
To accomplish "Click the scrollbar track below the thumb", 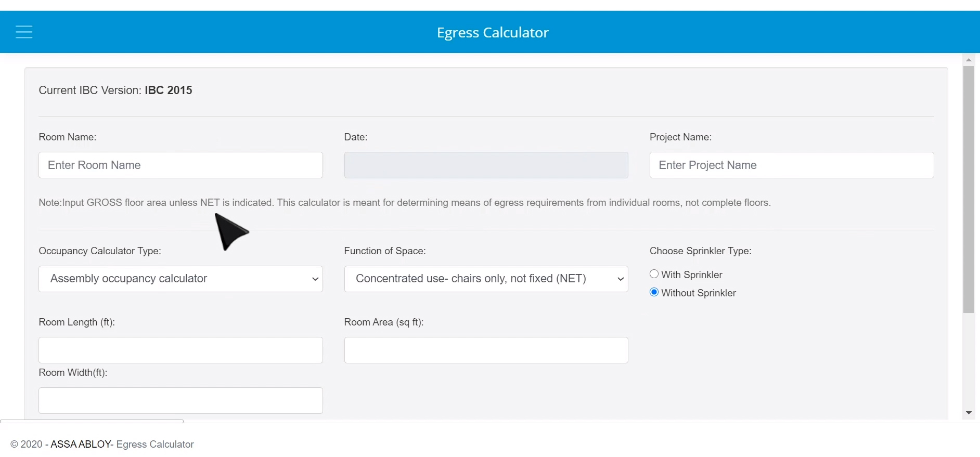I will 969,364.
